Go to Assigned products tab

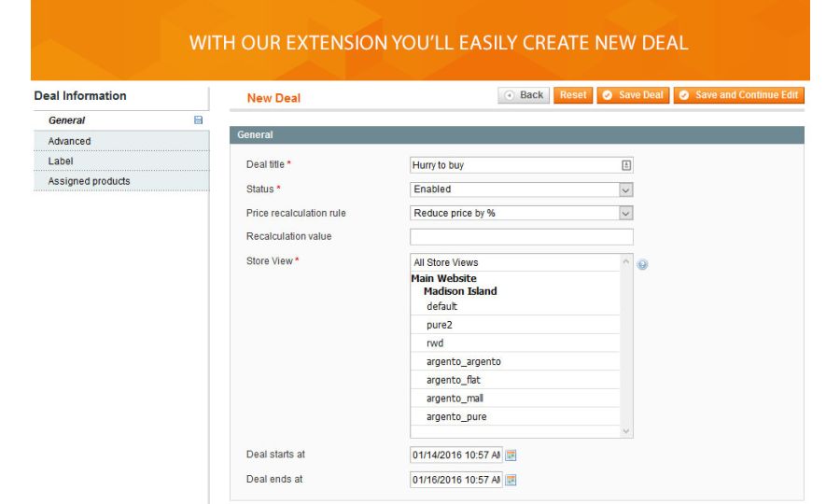89,181
